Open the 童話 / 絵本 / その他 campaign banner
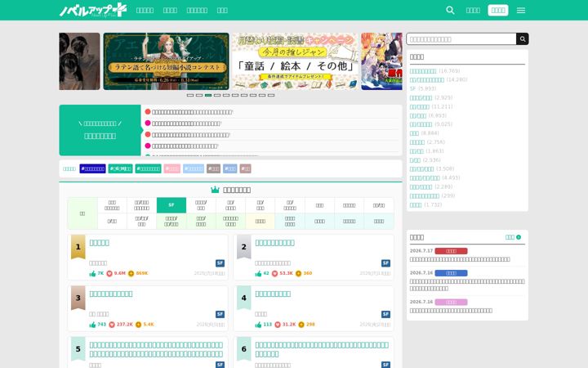The width and height of the screenshot is (588, 368). coord(295,61)
